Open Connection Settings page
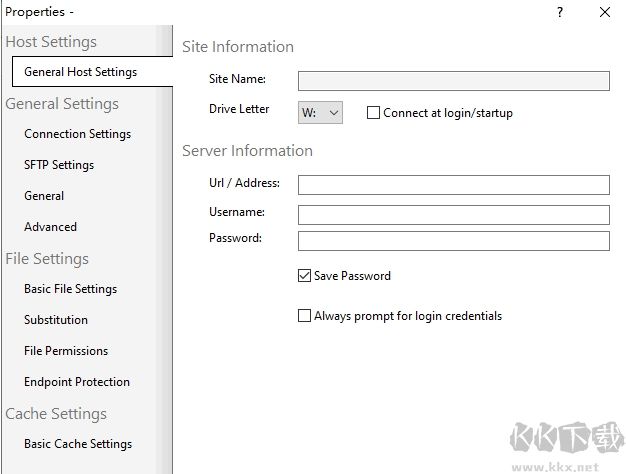 [x=77, y=134]
